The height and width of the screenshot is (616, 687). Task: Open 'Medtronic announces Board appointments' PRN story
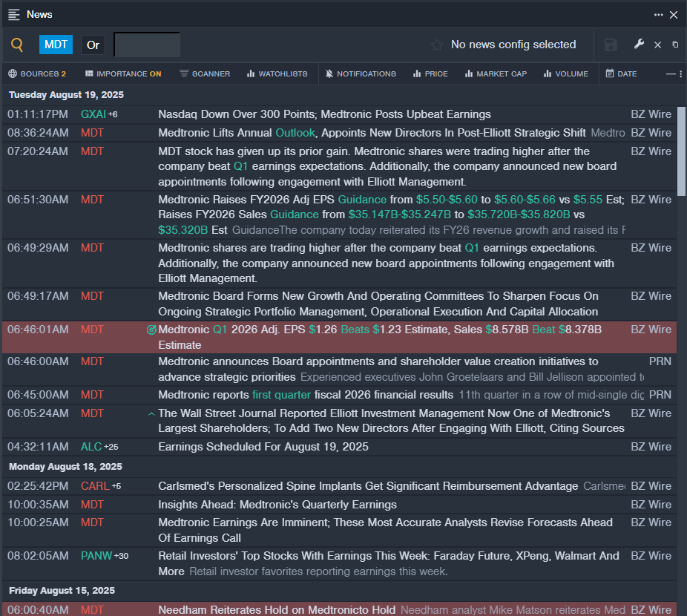378,369
